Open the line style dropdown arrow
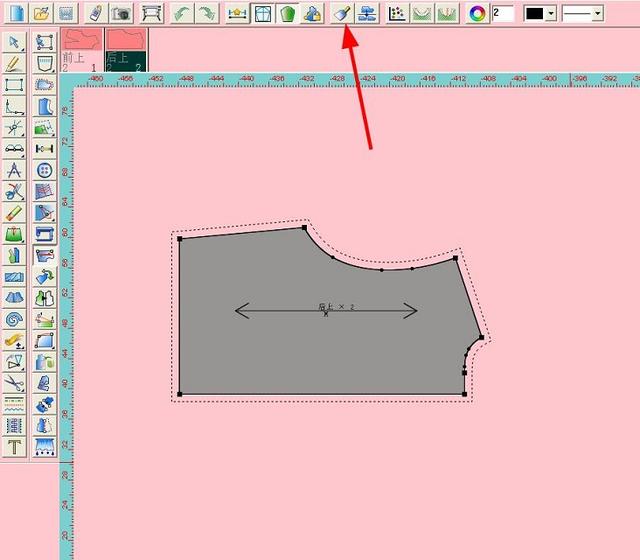This screenshot has height=560, width=640. pyautogui.click(x=598, y=13)
